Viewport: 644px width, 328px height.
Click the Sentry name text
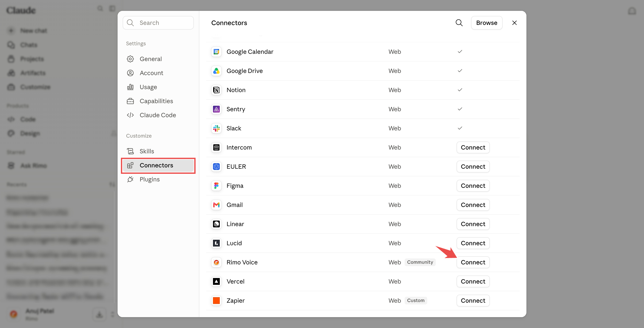pos(236,109)
